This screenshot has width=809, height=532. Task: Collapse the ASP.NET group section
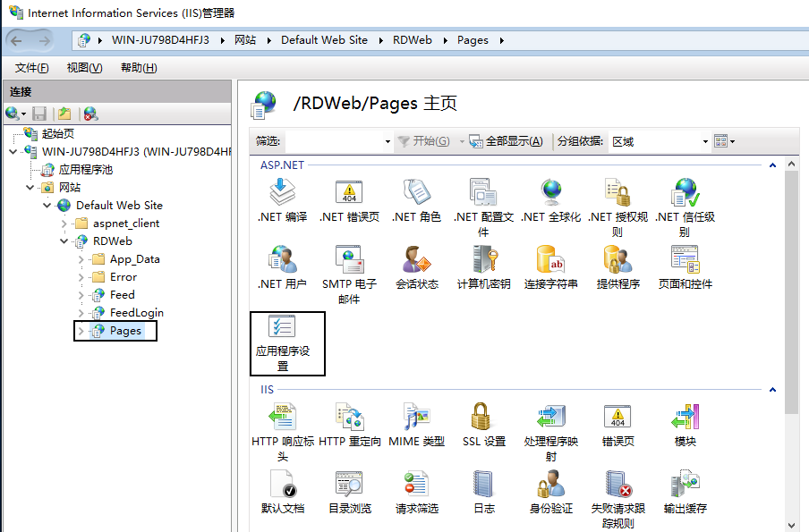[771, 165]
